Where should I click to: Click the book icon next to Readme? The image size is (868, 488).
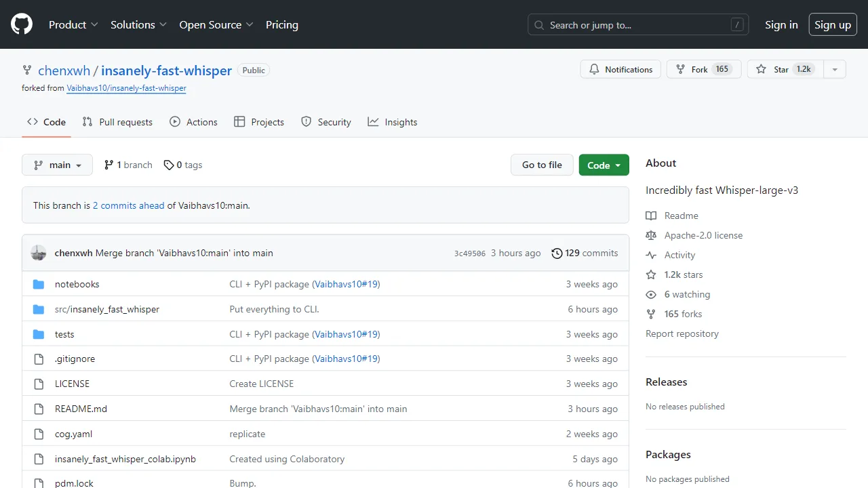pyautogui.click(x=651, y=216)
